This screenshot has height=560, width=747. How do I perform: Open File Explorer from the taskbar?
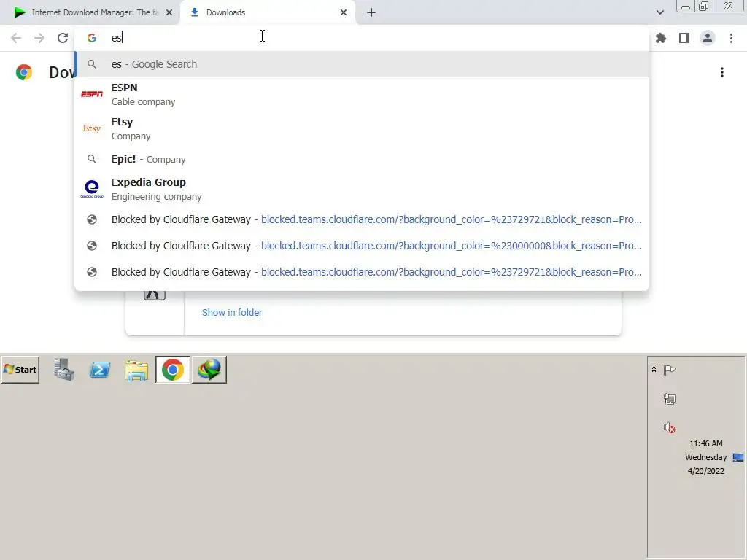[136, 370]
